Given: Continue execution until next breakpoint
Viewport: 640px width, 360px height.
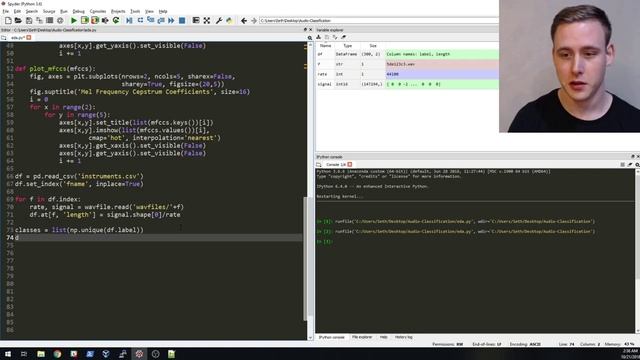Looking at the screenshot, I should pyautogui.click(x=171, y=20).
